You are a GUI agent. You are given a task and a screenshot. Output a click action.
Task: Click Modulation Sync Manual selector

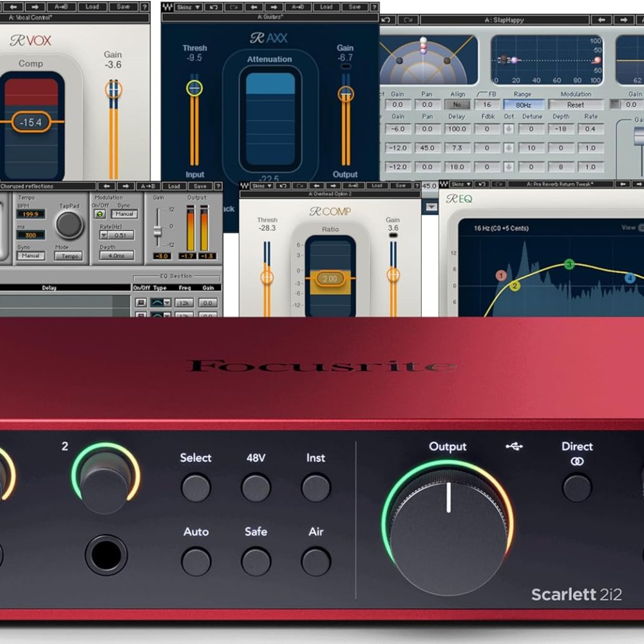point(124,214)
